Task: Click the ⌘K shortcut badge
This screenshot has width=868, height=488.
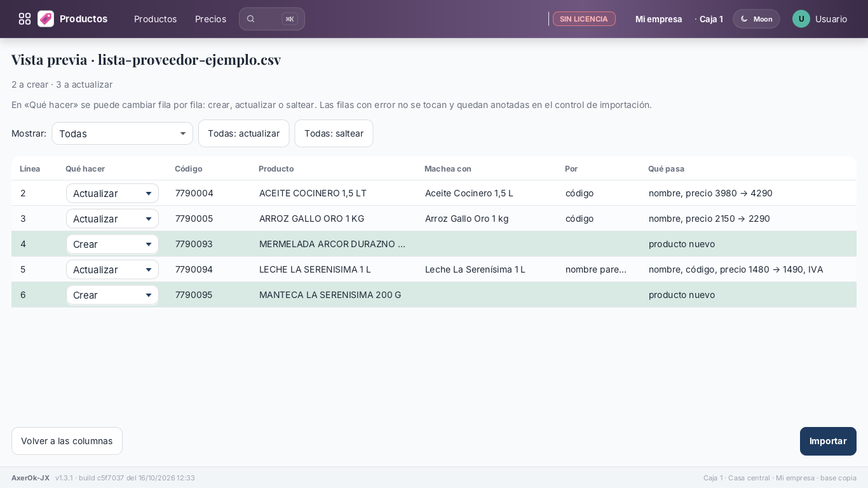Action: 290,19
